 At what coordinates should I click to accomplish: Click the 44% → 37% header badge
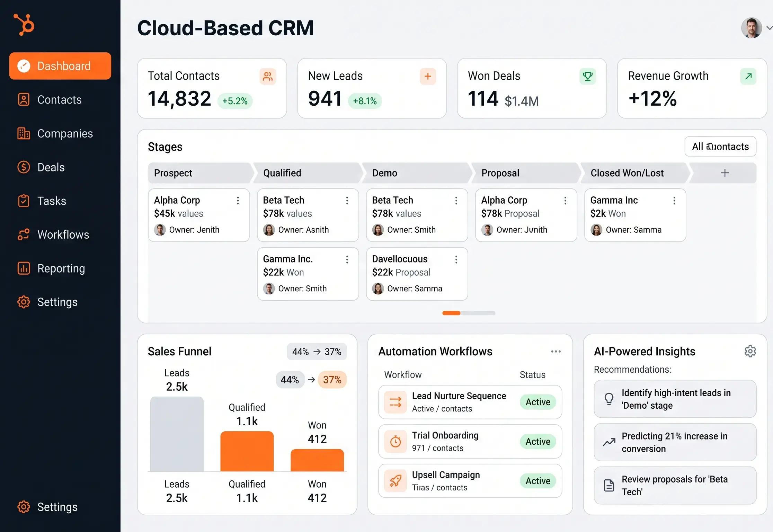click(x=317, y=352)
